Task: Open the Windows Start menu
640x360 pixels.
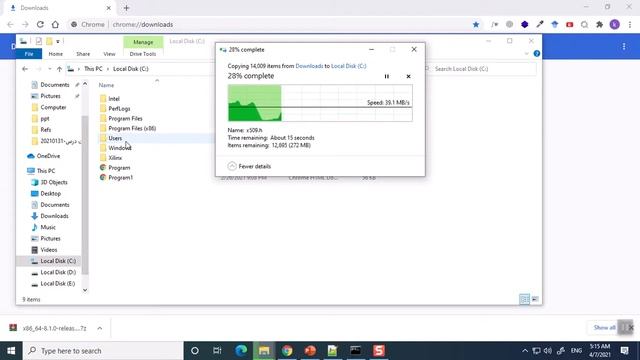Action: pyautogui.click(x=11, y=351)
